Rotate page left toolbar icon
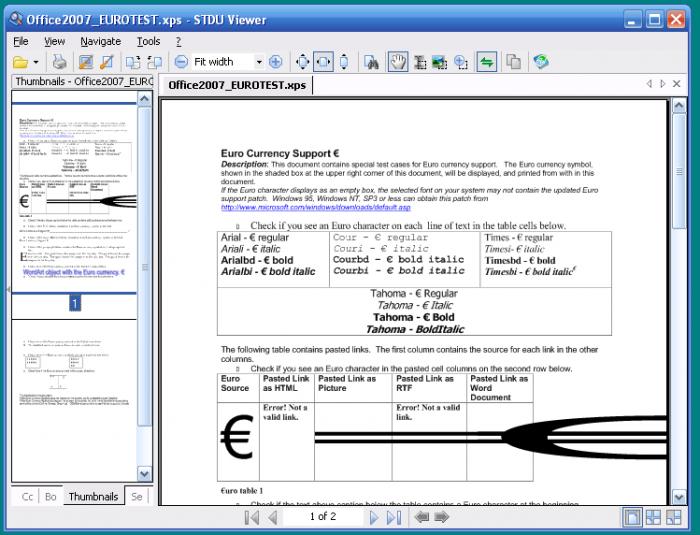Screen dimensions: 700x535 (x=133, y=62)
